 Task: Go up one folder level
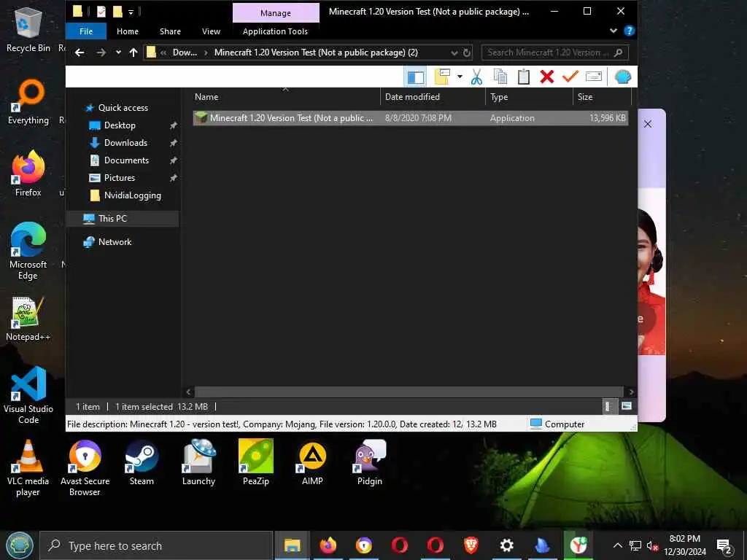133,52
